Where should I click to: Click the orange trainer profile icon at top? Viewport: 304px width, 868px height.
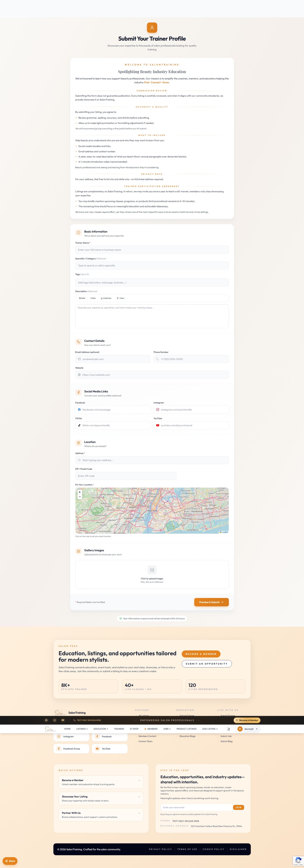(152, 28)
